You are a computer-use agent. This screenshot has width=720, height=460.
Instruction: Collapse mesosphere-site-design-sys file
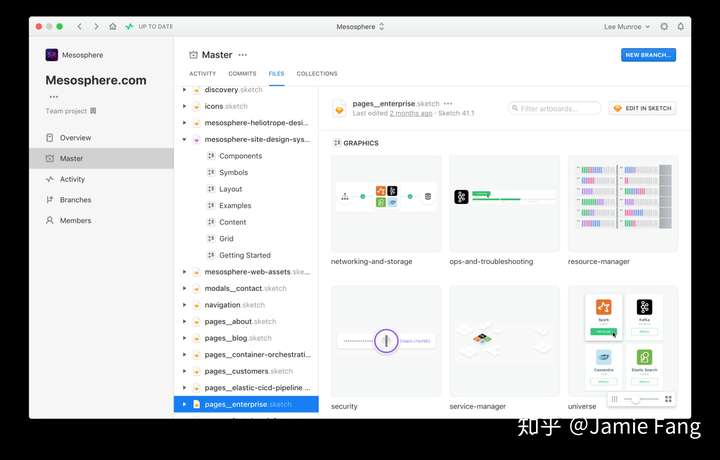coord(184,139)
